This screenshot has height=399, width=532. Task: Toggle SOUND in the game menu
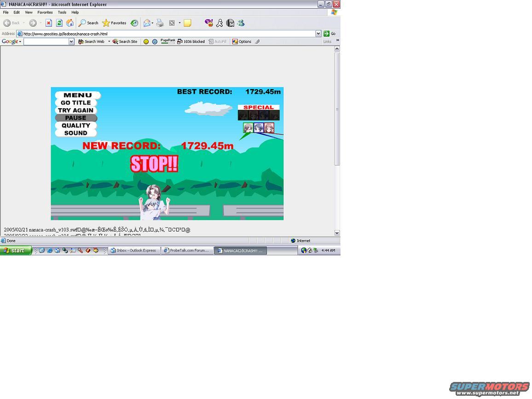pos(76,133)
